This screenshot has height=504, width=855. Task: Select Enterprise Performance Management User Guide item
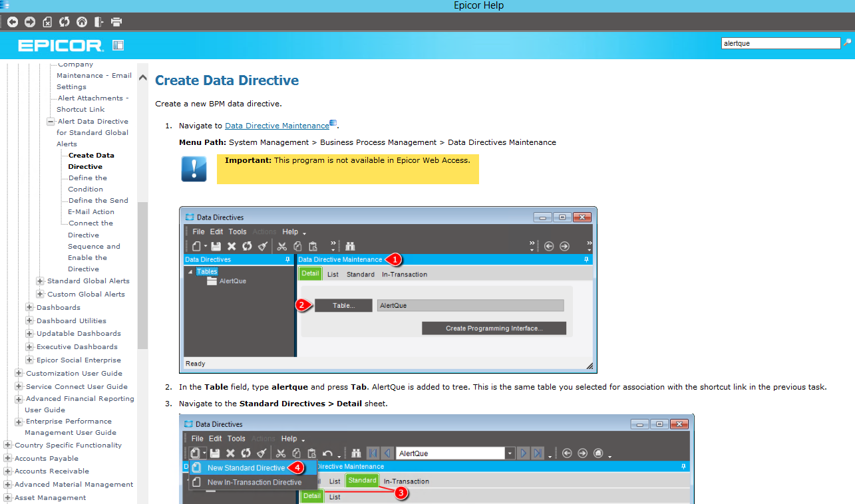(71, 427)
